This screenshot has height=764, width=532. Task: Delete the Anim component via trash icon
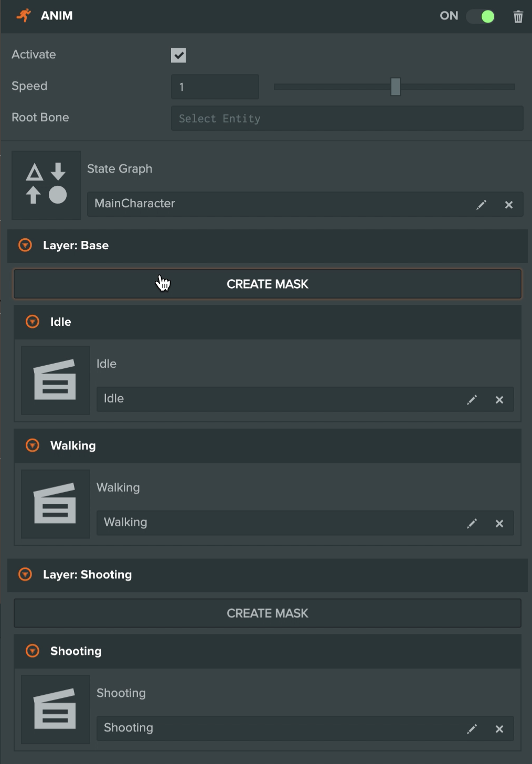tap(518, 16)
